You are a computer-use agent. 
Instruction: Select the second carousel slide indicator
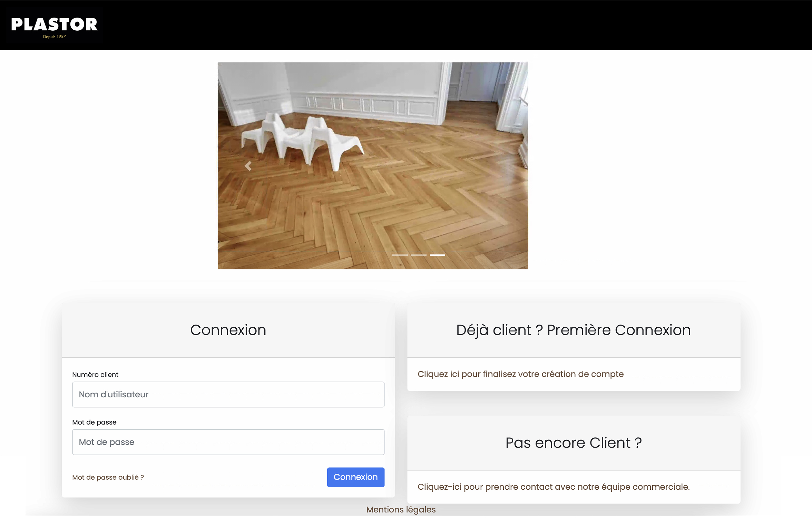(419, 255)
